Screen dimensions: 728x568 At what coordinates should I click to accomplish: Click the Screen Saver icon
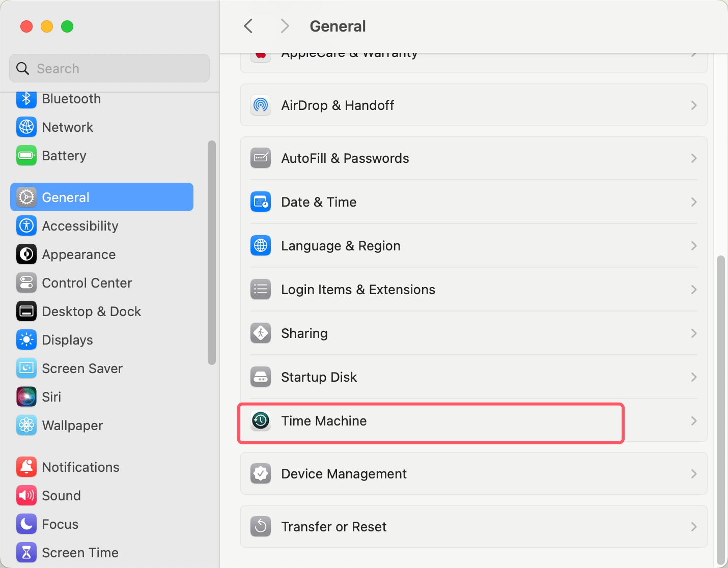click(26, 368)
